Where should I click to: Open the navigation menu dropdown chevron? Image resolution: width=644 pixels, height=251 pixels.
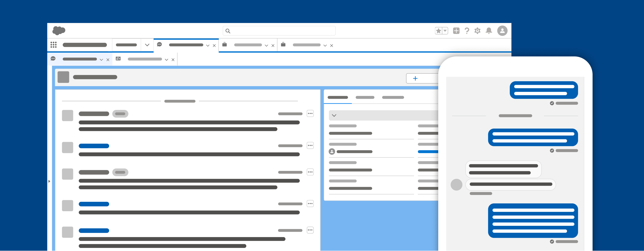pos(147,45)
